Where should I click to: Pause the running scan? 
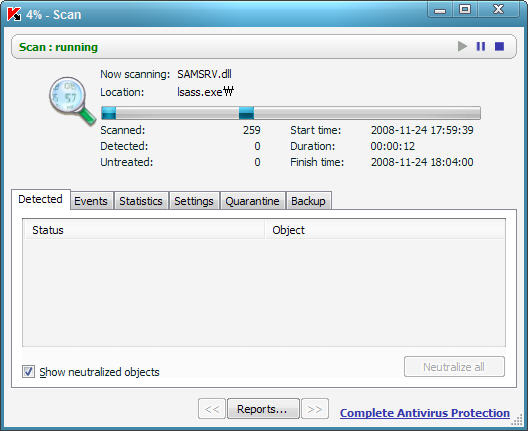coord(481,46)
